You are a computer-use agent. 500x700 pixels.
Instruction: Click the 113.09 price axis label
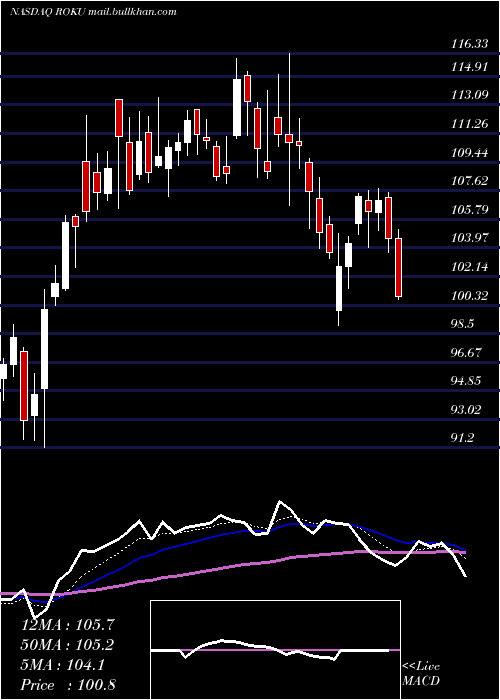pos(469,95)
